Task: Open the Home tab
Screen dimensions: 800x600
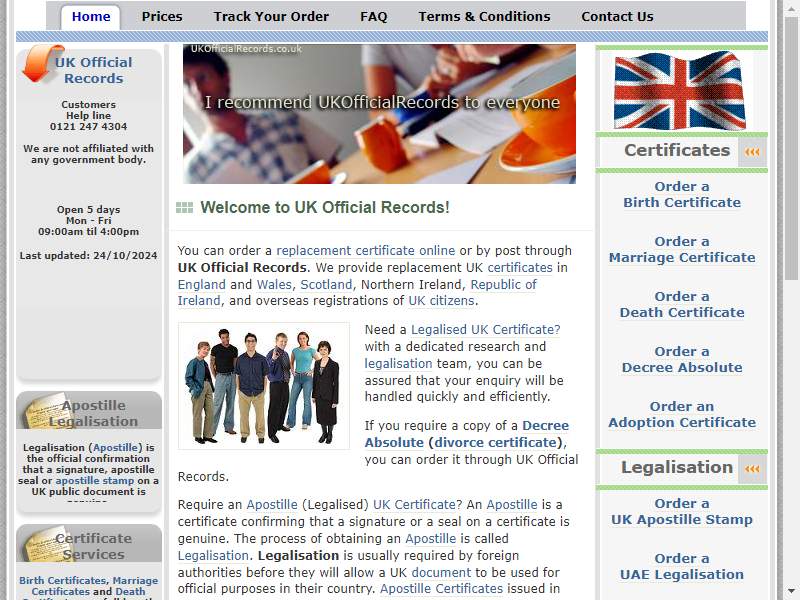Action: pos(91,17)
